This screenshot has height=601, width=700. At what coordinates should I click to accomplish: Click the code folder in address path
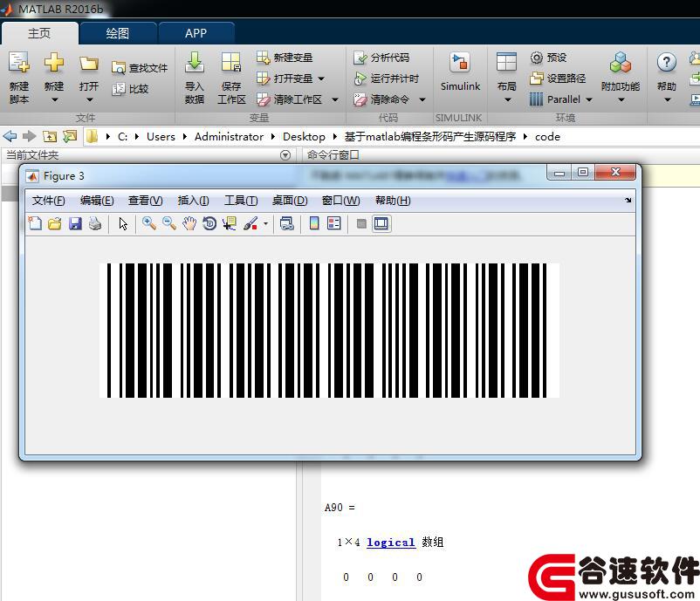pyautogui.click(x=547, y=137)
